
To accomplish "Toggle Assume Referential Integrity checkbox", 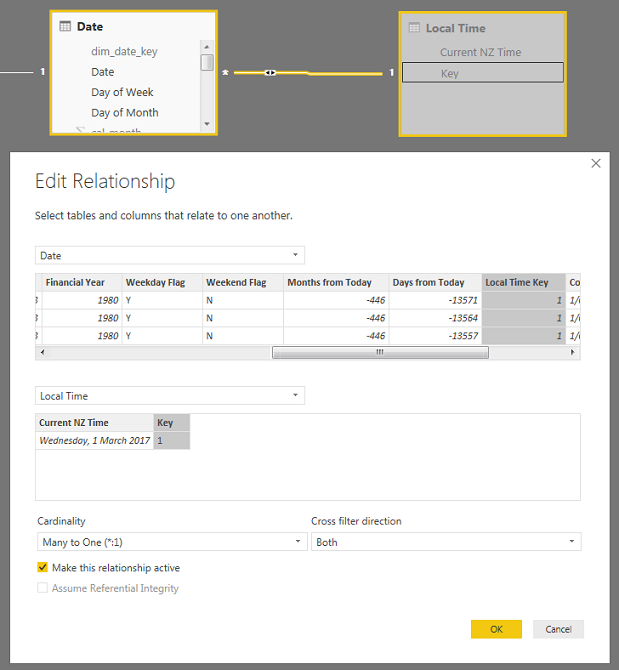I will pyautogui.click(x=42, y=588).
